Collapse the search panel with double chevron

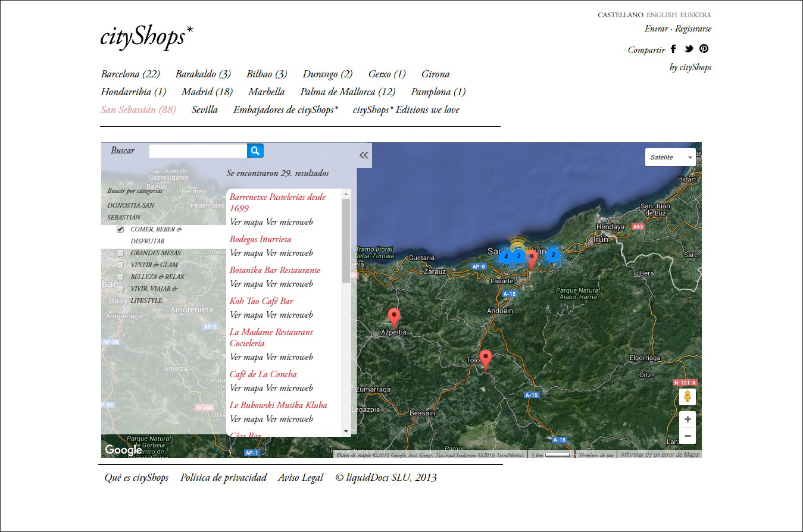point(364,155)
